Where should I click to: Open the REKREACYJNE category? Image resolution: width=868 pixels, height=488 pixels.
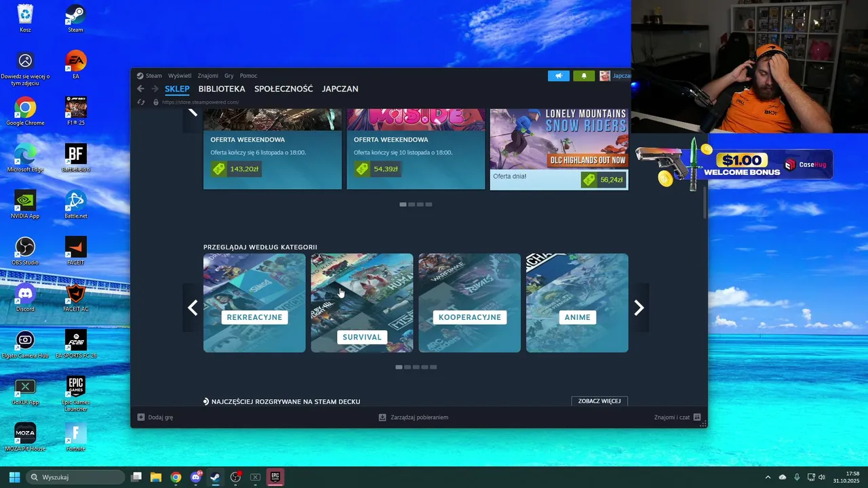[x=254, y=303]
